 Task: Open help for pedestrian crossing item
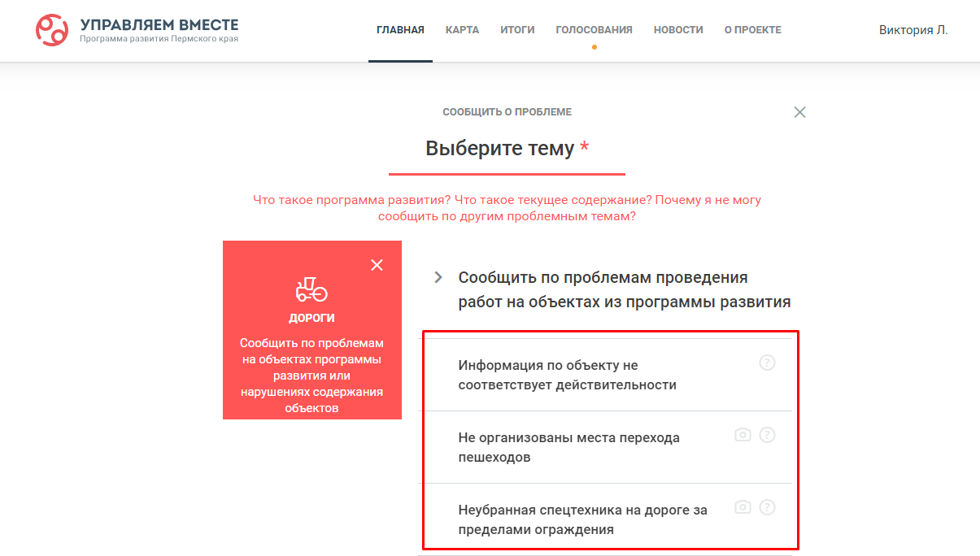767,435
